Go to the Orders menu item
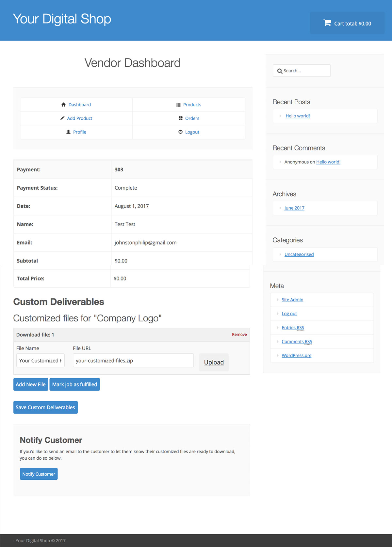 [x=192, y=118]
